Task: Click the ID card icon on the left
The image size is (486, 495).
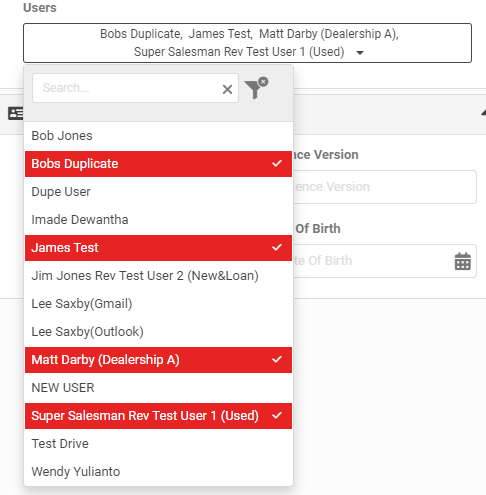Action: pyautogui.click(x=16, y=114)
